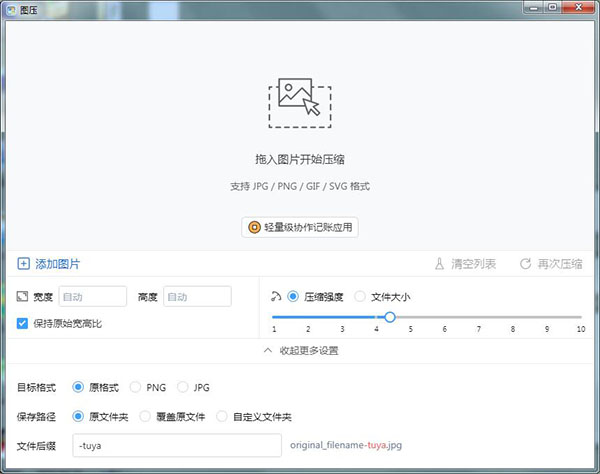
Task: Click the compression strength slider at 8
Action: coord(512,317)
